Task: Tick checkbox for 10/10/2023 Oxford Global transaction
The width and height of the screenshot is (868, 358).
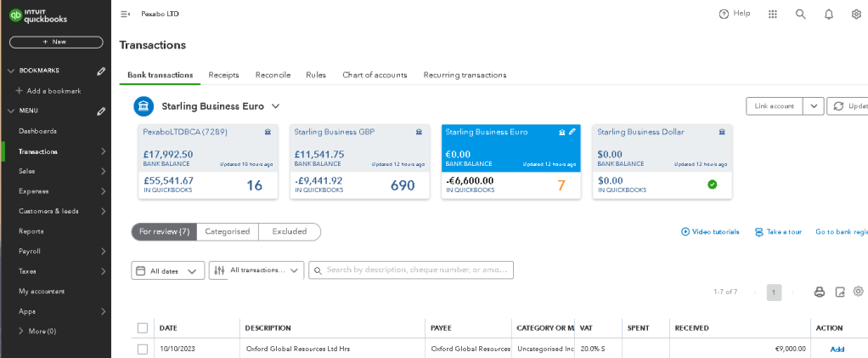Action: [x=143, y=349]
